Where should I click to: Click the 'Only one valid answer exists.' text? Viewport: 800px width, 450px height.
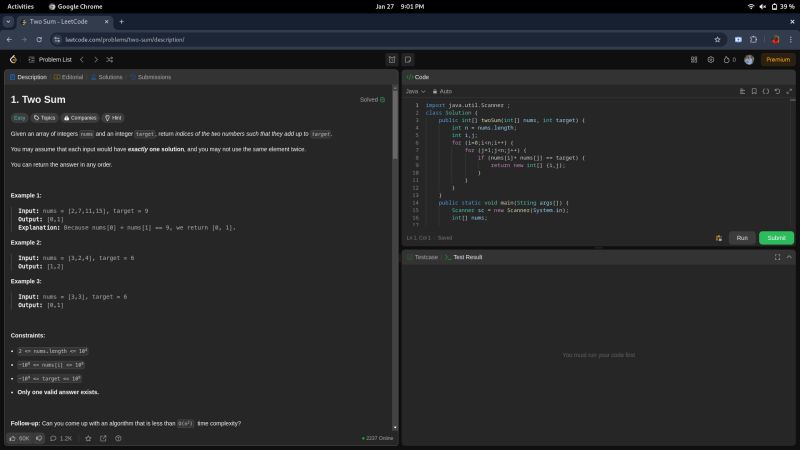click(58, 392)
